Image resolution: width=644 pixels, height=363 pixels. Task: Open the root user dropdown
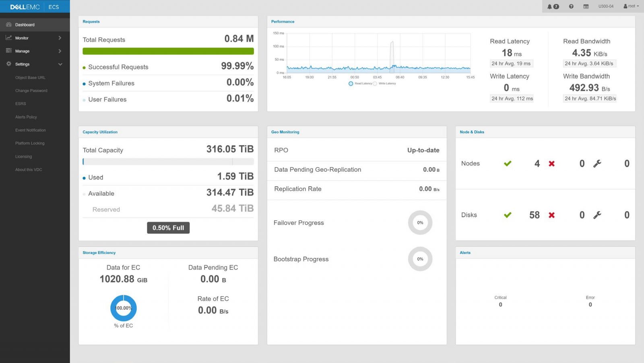(631, 6)
